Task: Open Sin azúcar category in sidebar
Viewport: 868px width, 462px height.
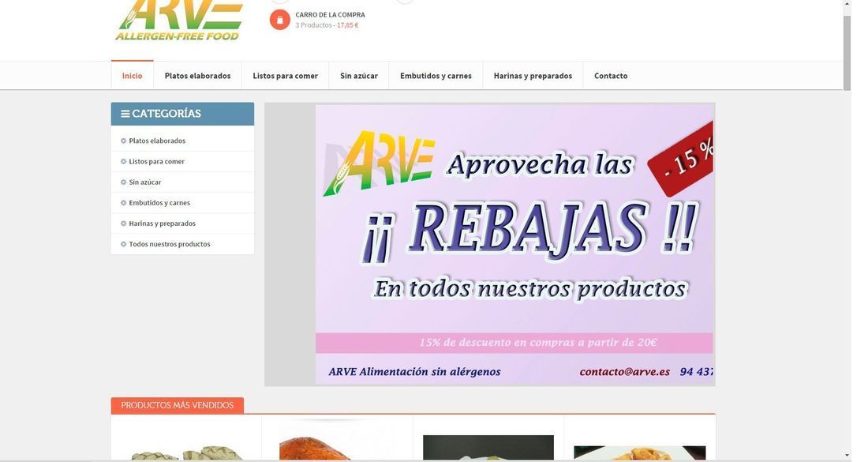Action: [x=145, y=182]
